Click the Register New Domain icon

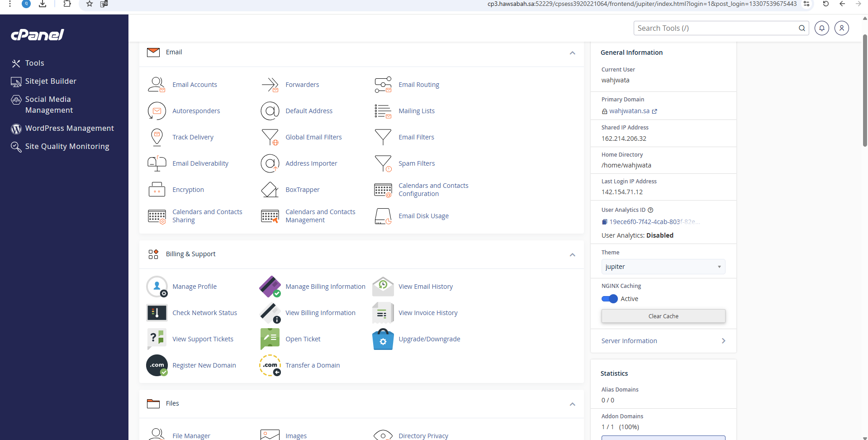click(157, 365)
